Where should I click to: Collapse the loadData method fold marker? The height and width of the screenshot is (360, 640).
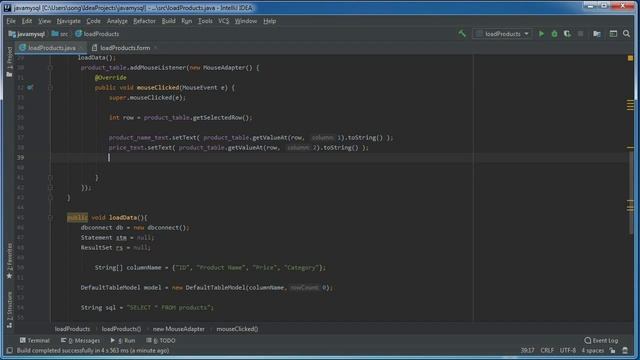coord(51,218)
